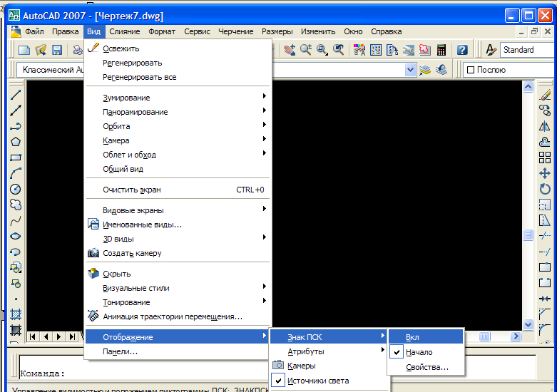Select the Polygon tool
This screenshot has width=557, height=392.
coord(16,142)
